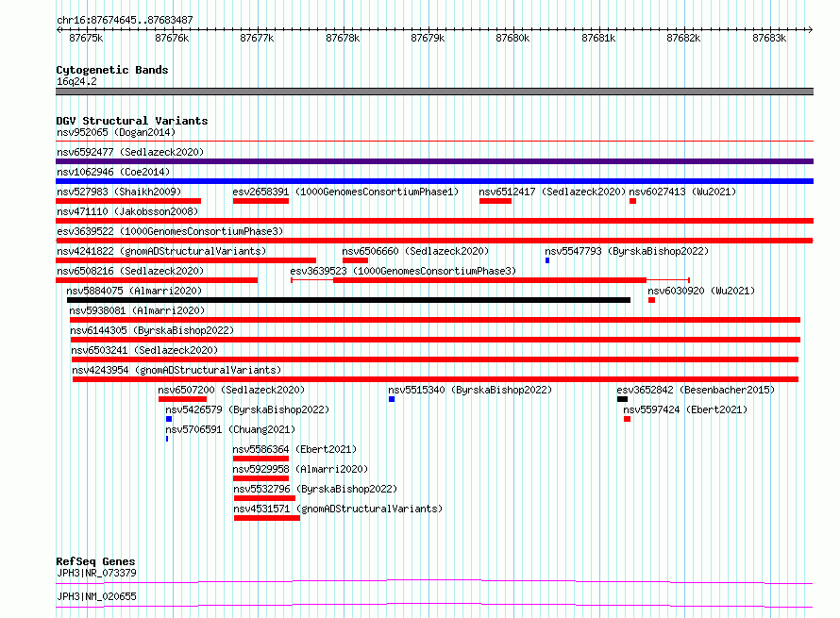Click the nsv5597424 (Ebert2021) label
Screen dimensions: 840x618
[685, 409]
